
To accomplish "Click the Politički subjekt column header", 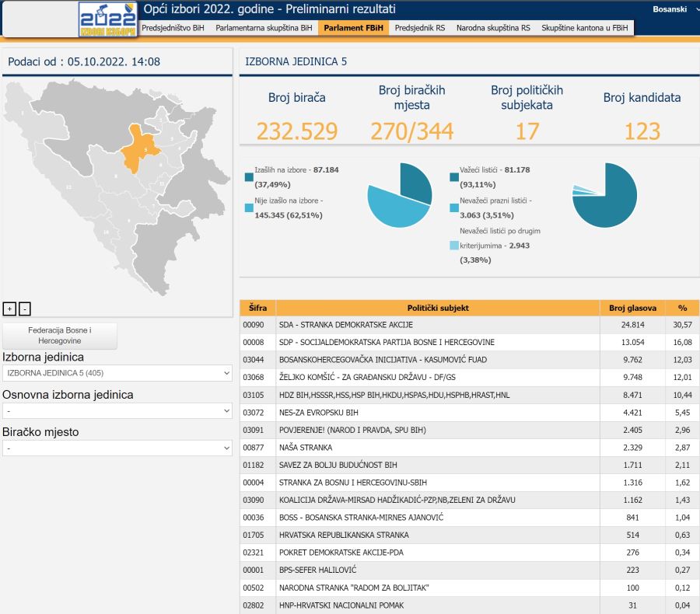I will 438,308.
